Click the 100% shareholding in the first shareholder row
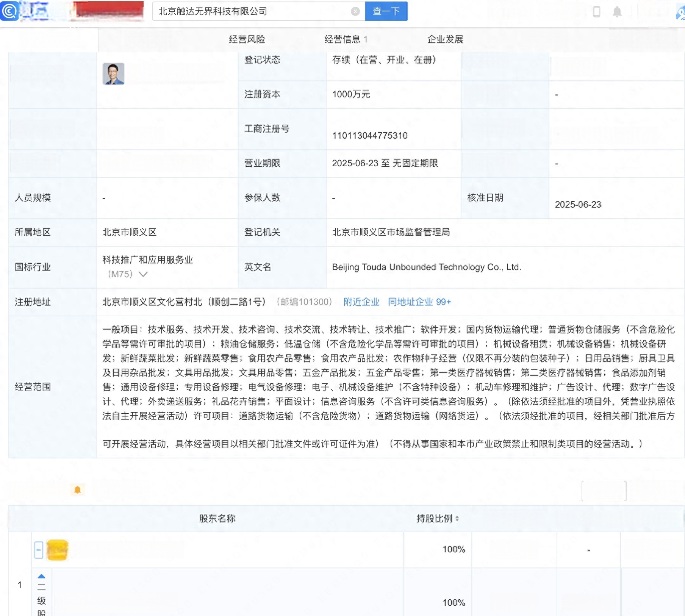The height and width of the screenshot is (616, 685). coord(454,549)
